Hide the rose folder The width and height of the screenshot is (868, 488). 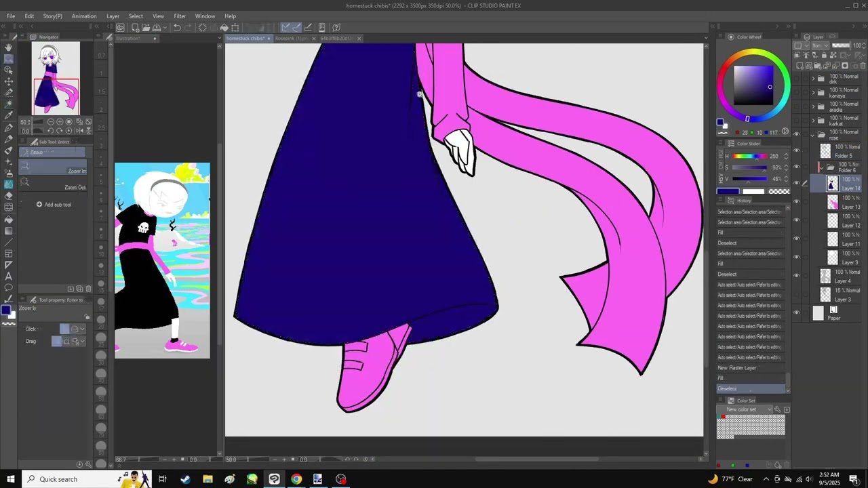pos(796,134)
